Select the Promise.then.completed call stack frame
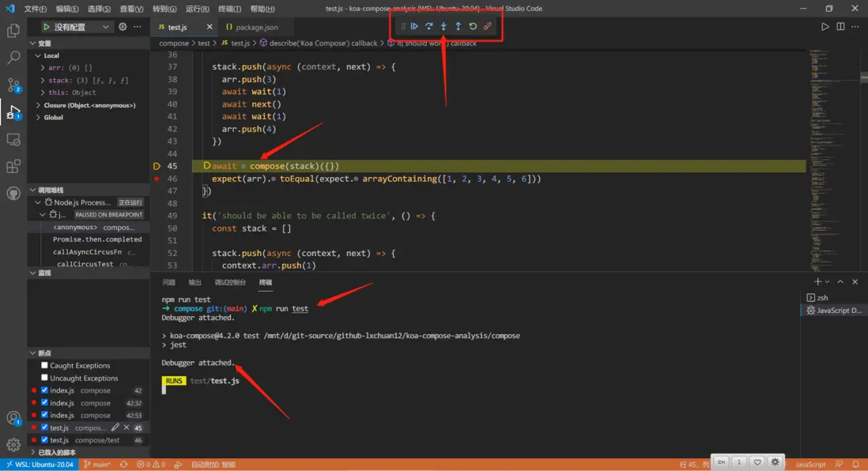Image resolution: width=868 pixels, height=471 pixels. (97, 239)
